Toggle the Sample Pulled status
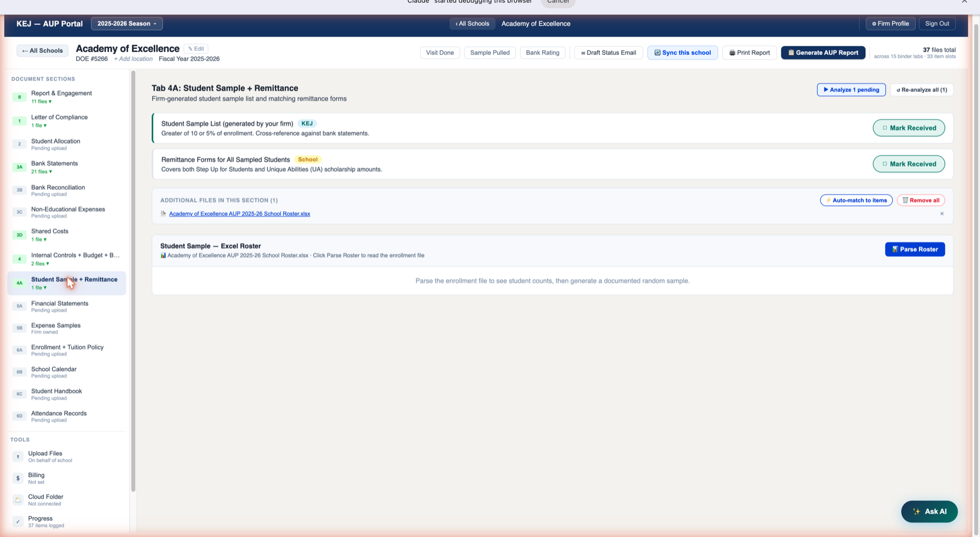980x537 pixels. (490, 52)
